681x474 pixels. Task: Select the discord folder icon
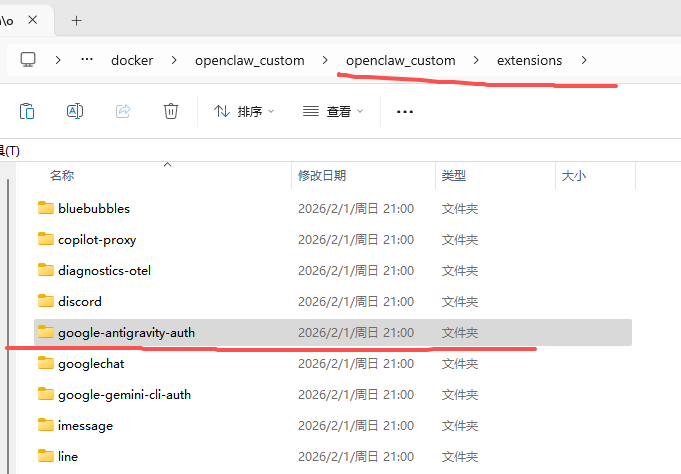click(46, 301)
